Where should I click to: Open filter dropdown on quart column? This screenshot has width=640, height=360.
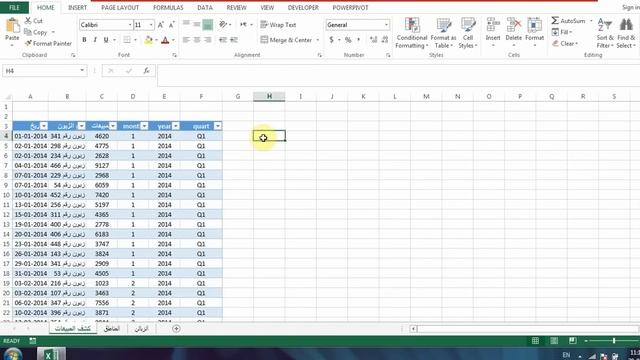[x=218, y=126]
